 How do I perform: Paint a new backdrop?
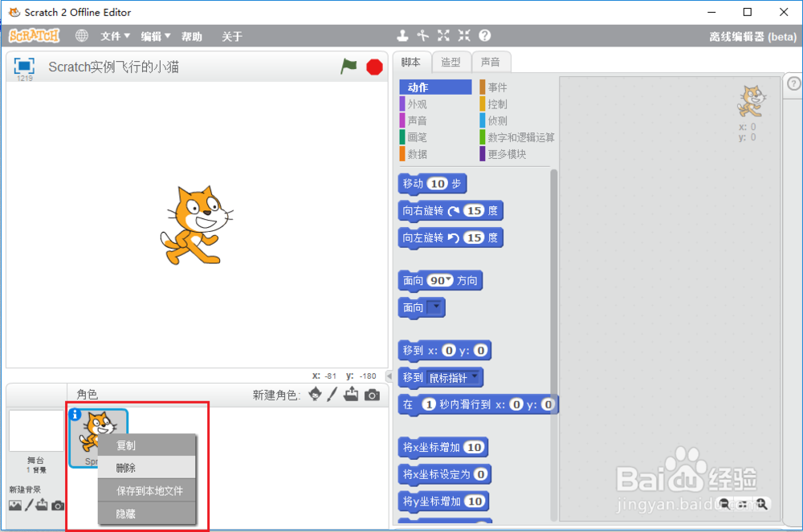[29, 506]
